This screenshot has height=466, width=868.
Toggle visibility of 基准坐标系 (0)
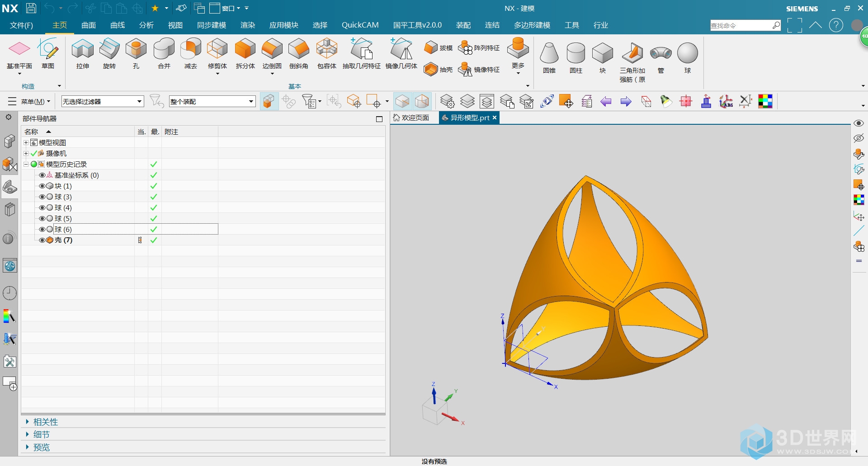tap(42, 175)
